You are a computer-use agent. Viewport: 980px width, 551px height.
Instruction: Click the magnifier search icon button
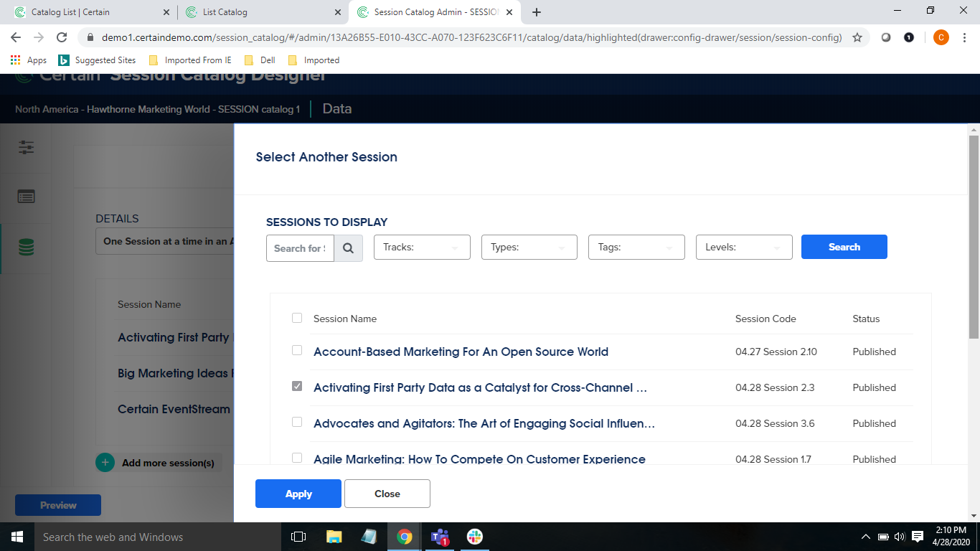[x=348, y=248]
